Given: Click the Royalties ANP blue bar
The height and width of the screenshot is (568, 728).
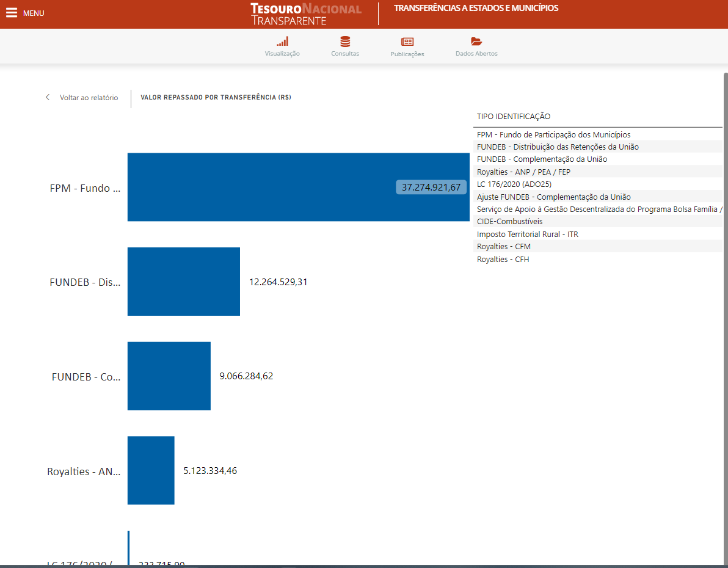Looking at the screenshot, I should 151,470.
